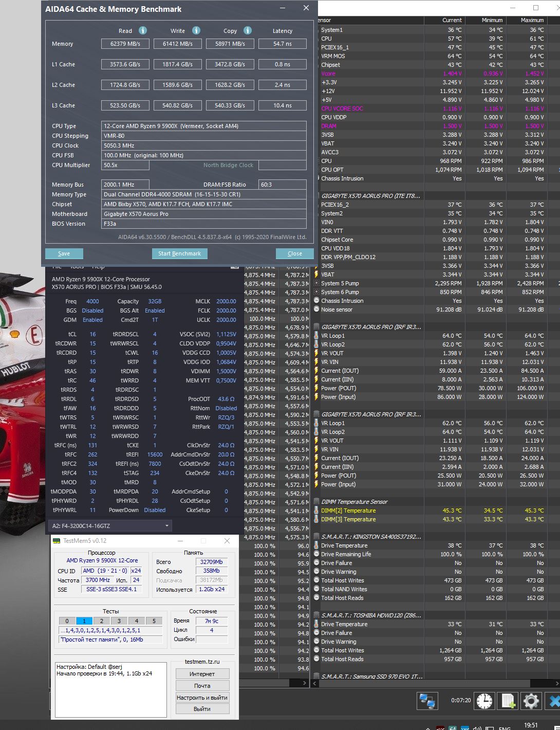Click ZenTimings VDIMM value 1,5000V
Screen dimensions: 560x730
pos(226,371)
